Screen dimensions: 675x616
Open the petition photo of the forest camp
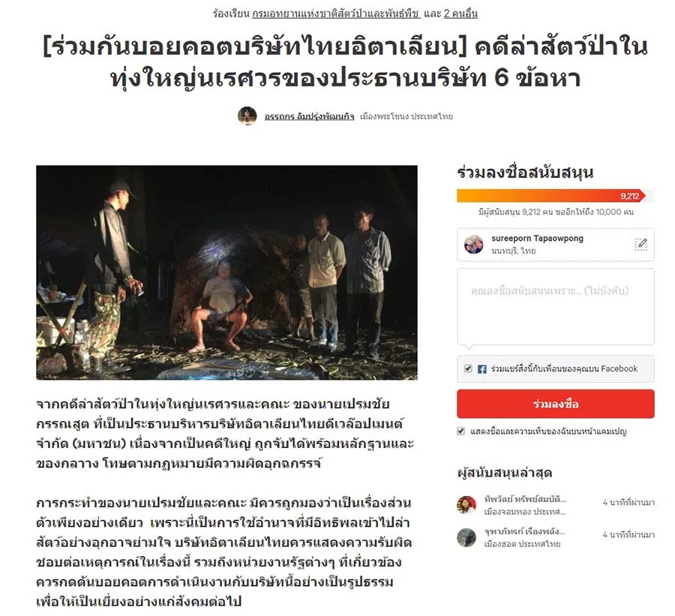[x=226, y=272]
